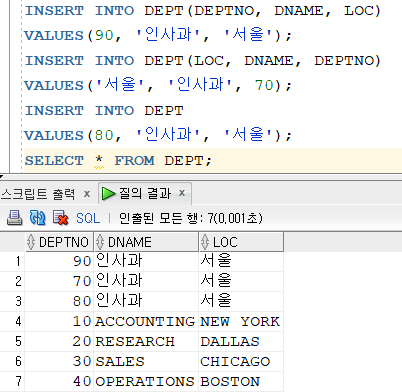Click the VALUES(90, ...) line in editor
The image size is (402, 392).
(x=158, y=35)
